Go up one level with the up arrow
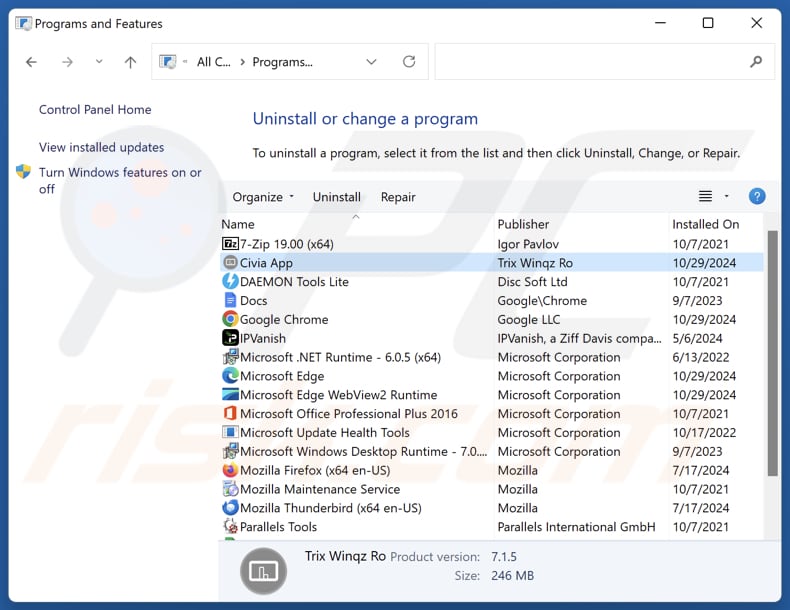Viewport: 790px width, 610px height. click(x=130, y=62)
